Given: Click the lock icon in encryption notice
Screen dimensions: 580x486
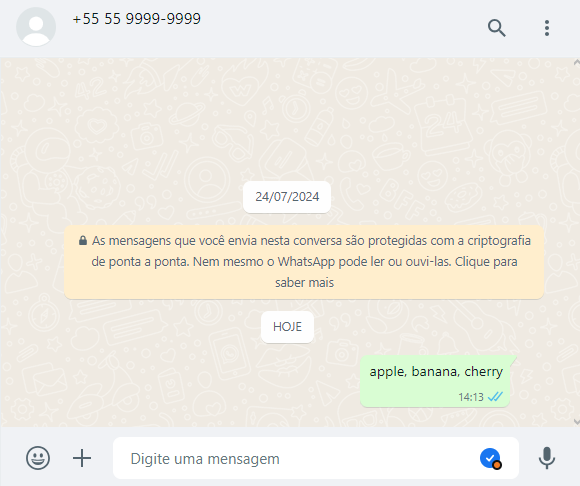Looking at the screenshot, I should (83, 241).
